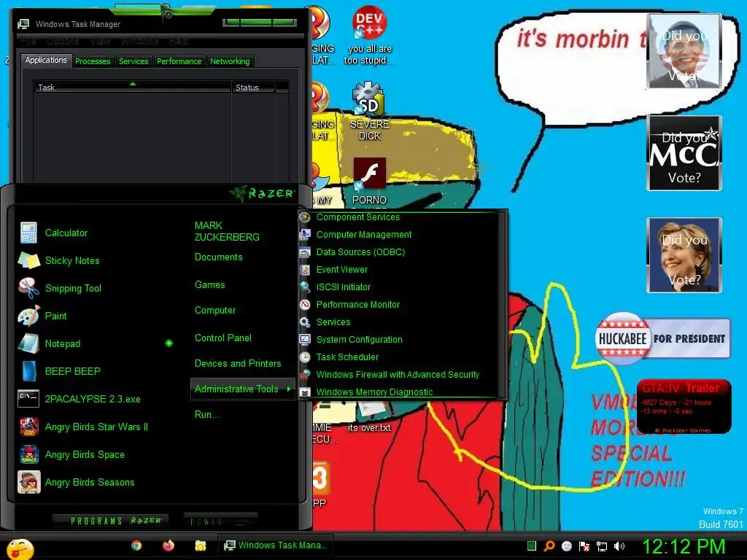
Task: Open file explorer folder on taskbar
Action: coord(200,545)
